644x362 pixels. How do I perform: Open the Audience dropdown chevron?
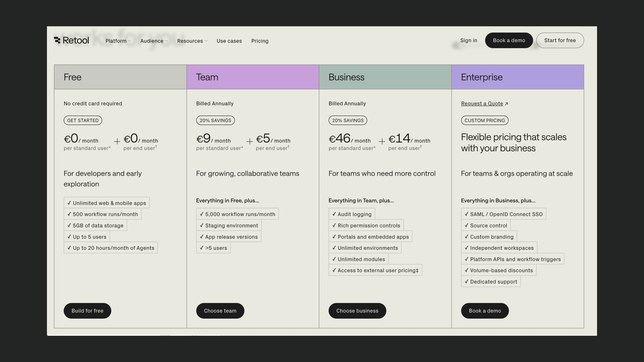pyautogui.click(x=167, y=41)
